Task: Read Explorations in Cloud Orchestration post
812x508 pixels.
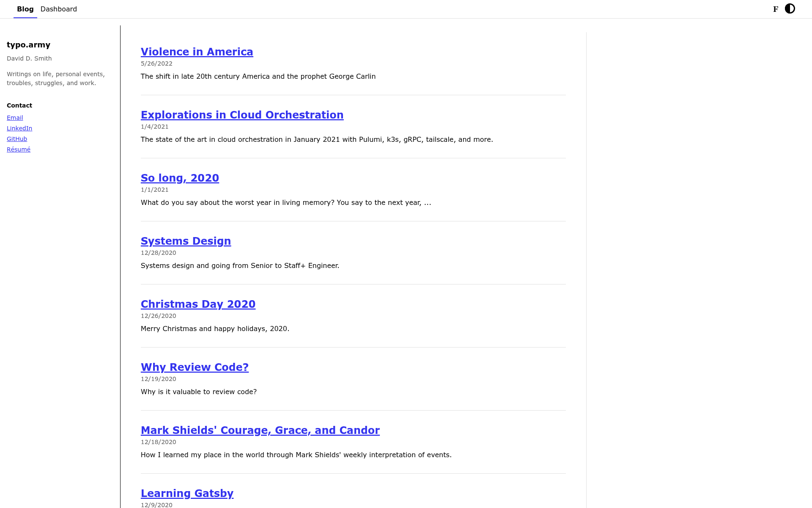Action: point(242,115)
